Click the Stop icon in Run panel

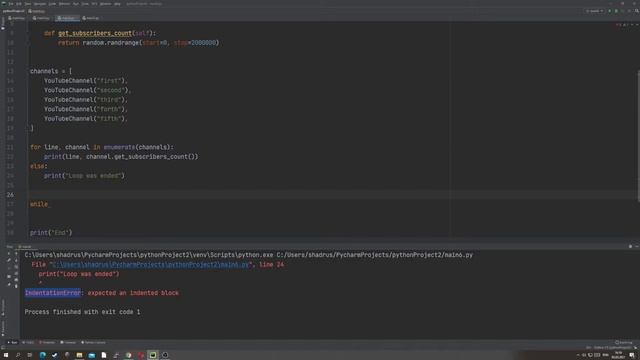(9, 267)
